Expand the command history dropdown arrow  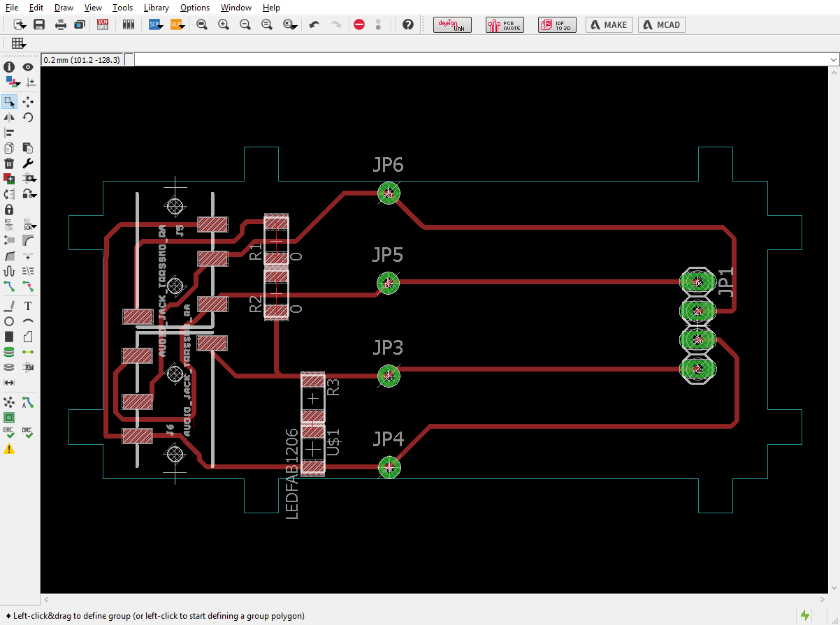(x=833, y=60)
